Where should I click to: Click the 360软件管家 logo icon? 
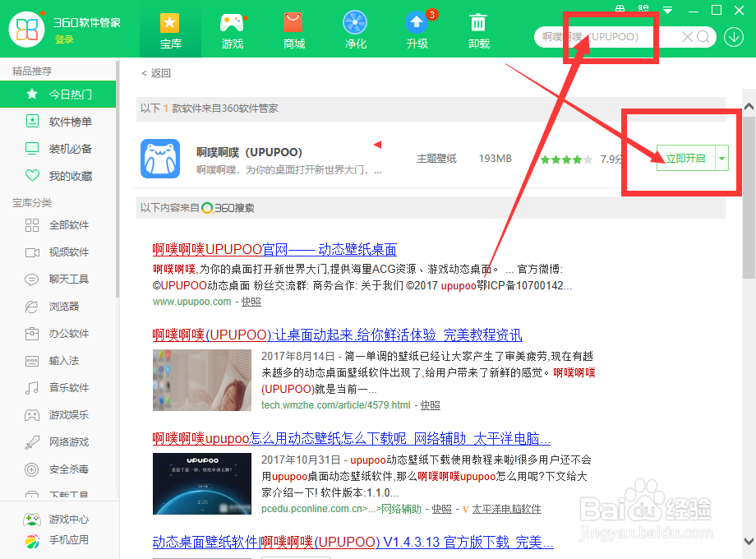[27, 29]
